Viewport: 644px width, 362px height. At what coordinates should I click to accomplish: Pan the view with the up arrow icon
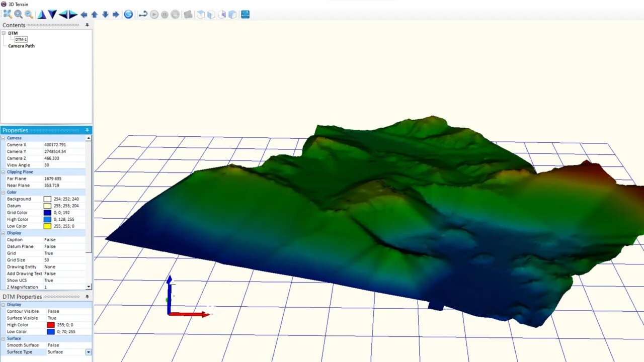point(94,15)
